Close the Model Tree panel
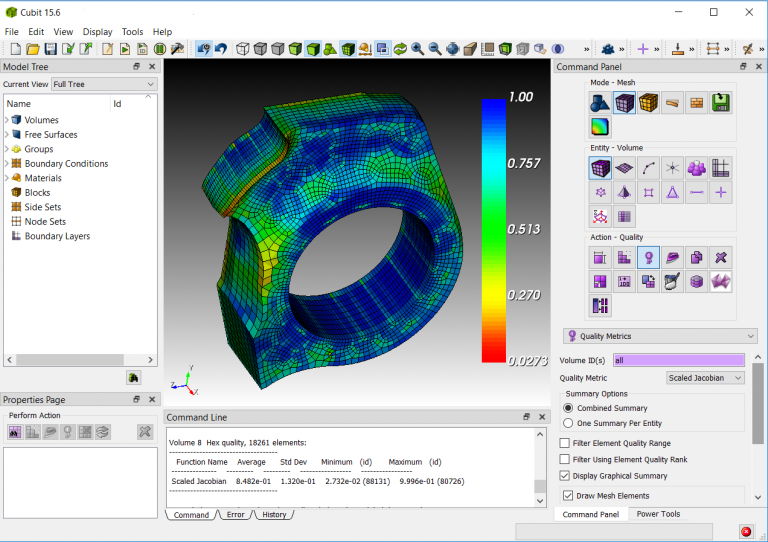The height and width of the screenshot is (542, 768). [152, 67]
